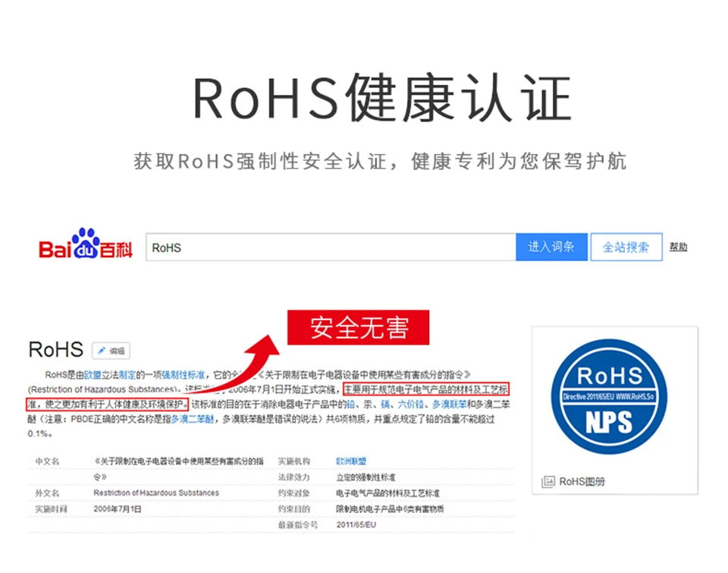The image size is (728, 573).
Task: Open the 多溴二苯醚 link in the note
Action: pos(193,419)
